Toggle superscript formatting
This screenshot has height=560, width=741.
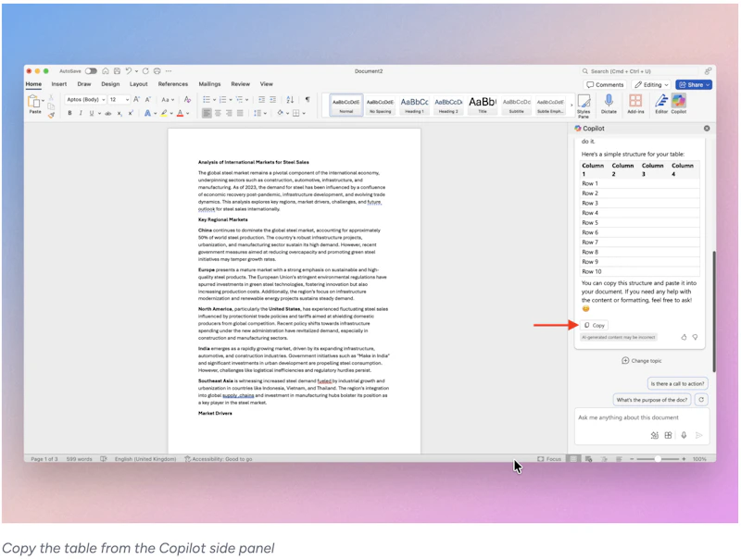(x=131, y=113)
